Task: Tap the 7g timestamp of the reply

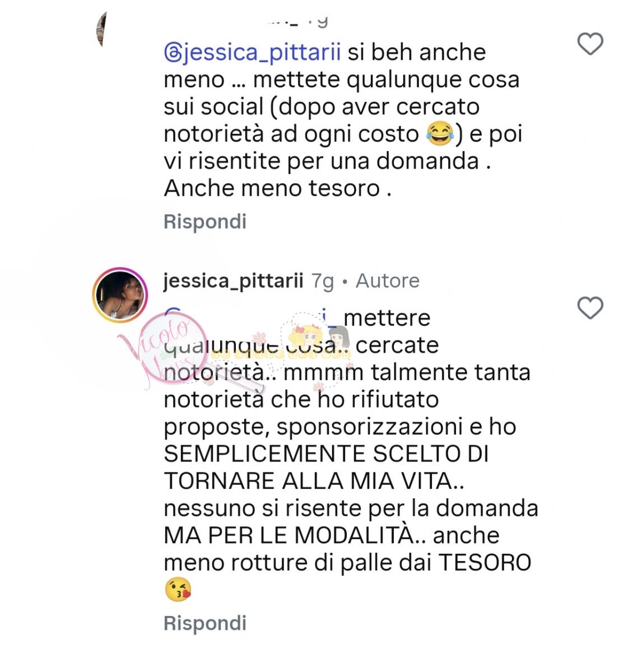Action: [x=323, y=281]
